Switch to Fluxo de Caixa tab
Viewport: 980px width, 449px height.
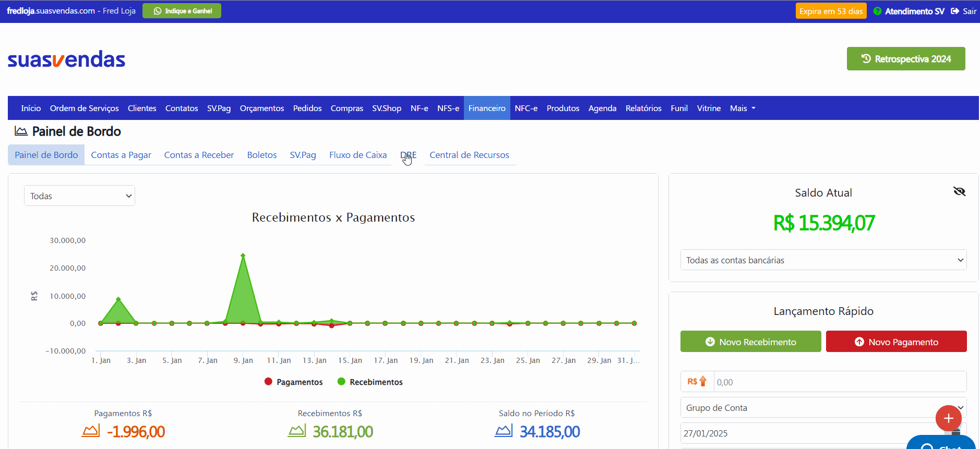pos(358,155)
